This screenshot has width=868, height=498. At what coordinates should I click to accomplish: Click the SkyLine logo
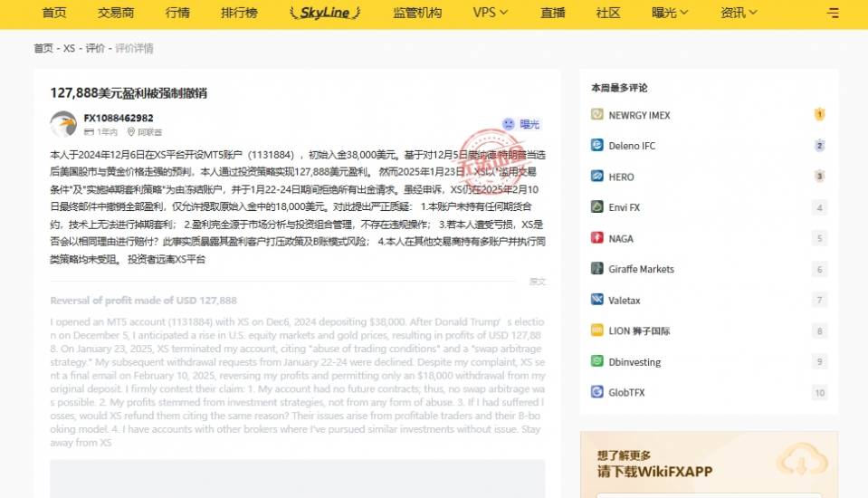click(325, 12)
